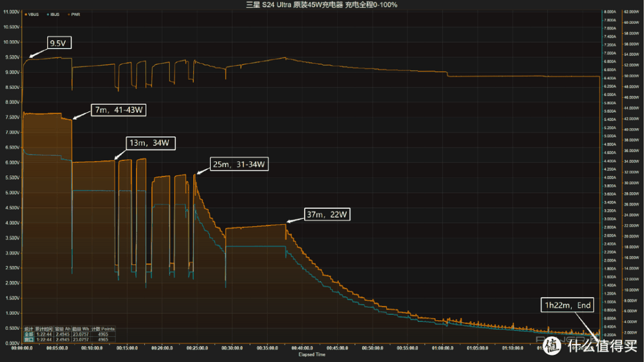Screen dimensions: 644x362
Task: Click the "37m, 22W" annotation
Action: point(328,215)
